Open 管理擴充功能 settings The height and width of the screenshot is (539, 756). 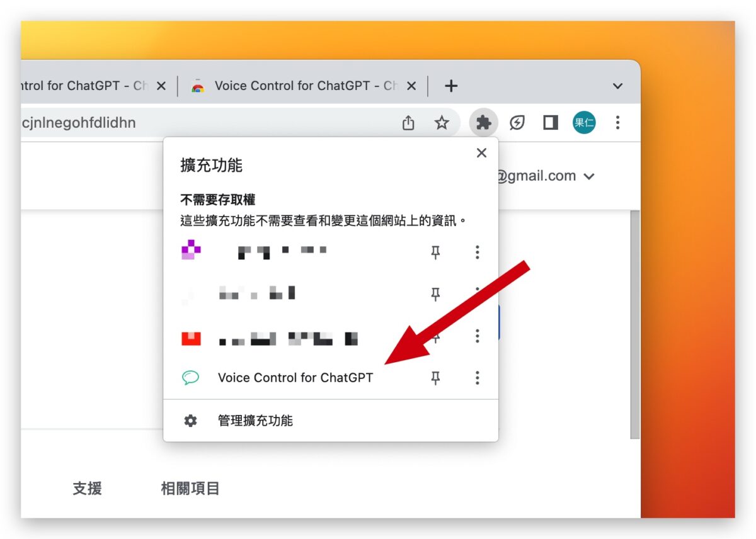coord(331,421)
